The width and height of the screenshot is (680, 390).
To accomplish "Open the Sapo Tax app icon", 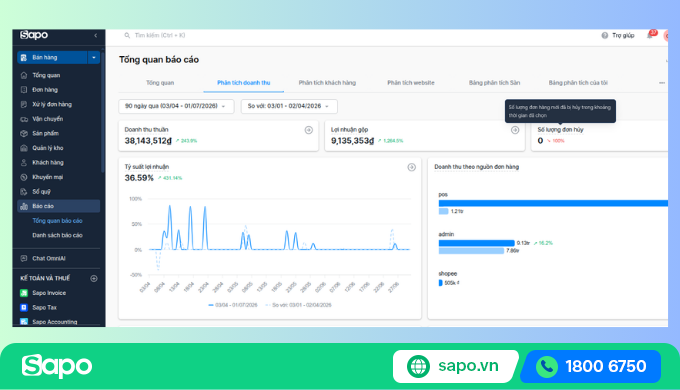I will click(x=24, y=307).
